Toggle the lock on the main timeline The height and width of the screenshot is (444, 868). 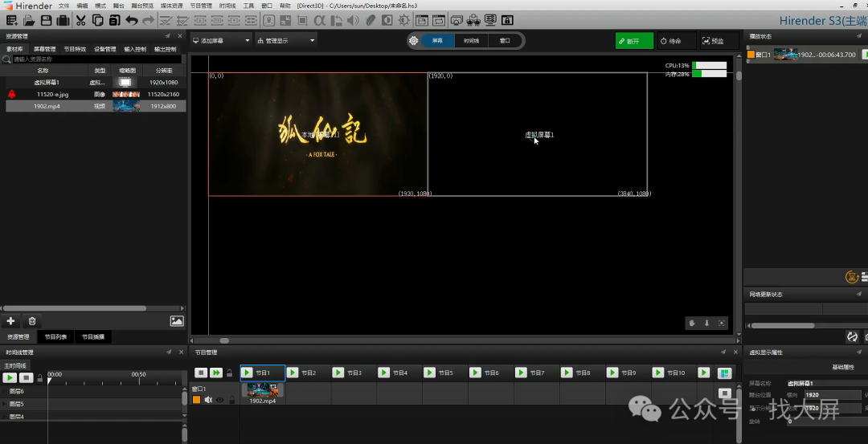tap(39, 377)
